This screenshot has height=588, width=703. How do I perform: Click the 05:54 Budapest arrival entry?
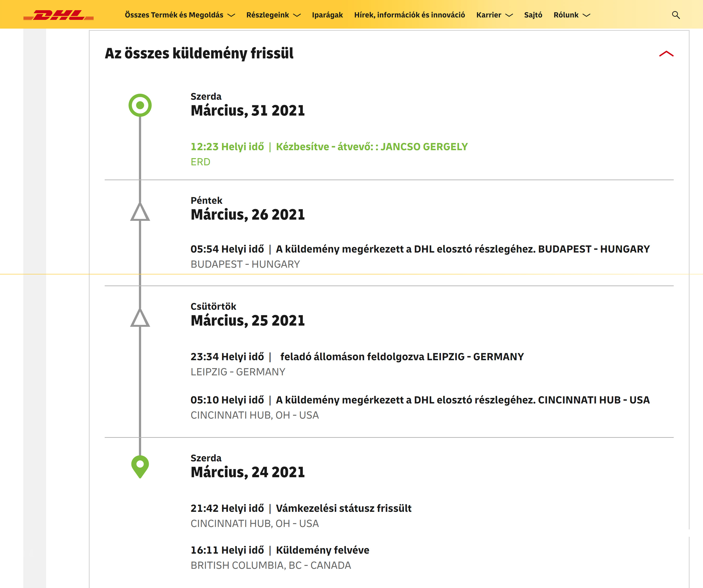pos(420,249)
